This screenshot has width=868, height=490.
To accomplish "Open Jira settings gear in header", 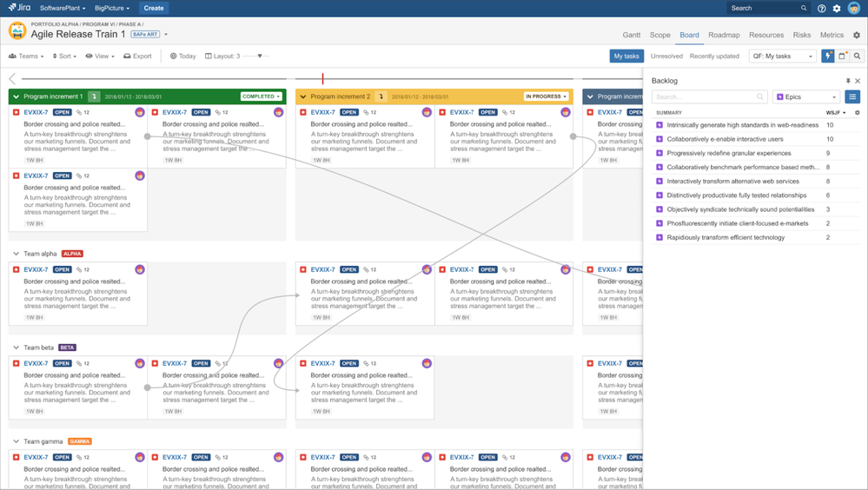I will click(x=837, y=9).
